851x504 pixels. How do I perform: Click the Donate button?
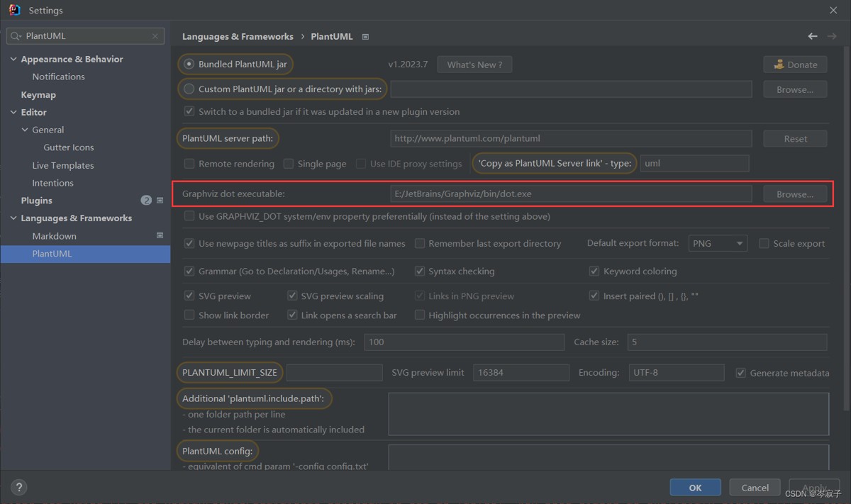tap(795, 65)
